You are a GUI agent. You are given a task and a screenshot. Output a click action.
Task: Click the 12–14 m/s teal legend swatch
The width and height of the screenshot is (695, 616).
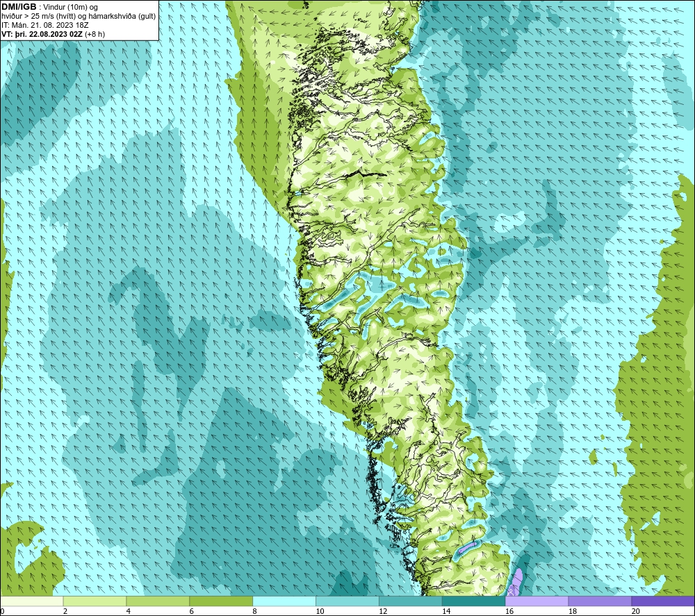[x=411, y=601]
